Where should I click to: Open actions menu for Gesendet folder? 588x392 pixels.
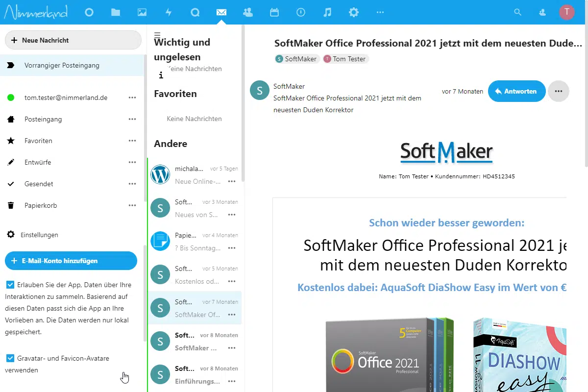pos(132,184)
